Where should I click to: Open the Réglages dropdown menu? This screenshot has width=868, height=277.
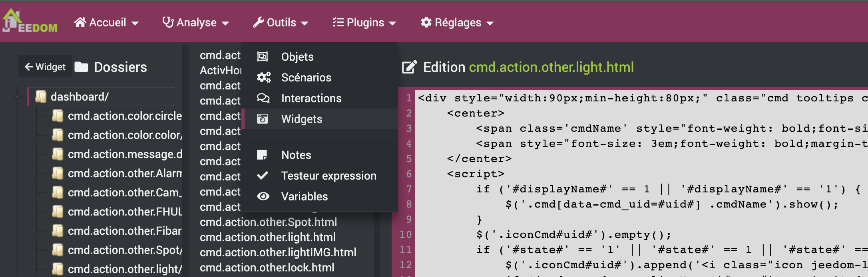457,23
